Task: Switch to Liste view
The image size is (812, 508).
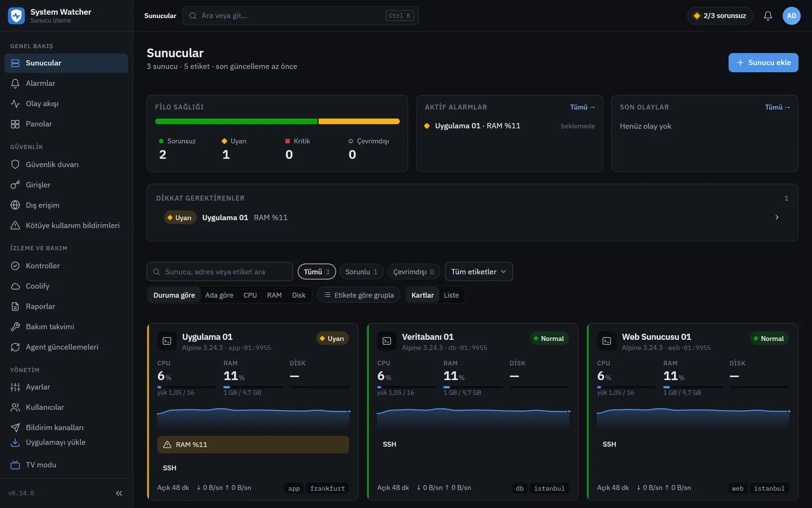Action: pos(451,295)
